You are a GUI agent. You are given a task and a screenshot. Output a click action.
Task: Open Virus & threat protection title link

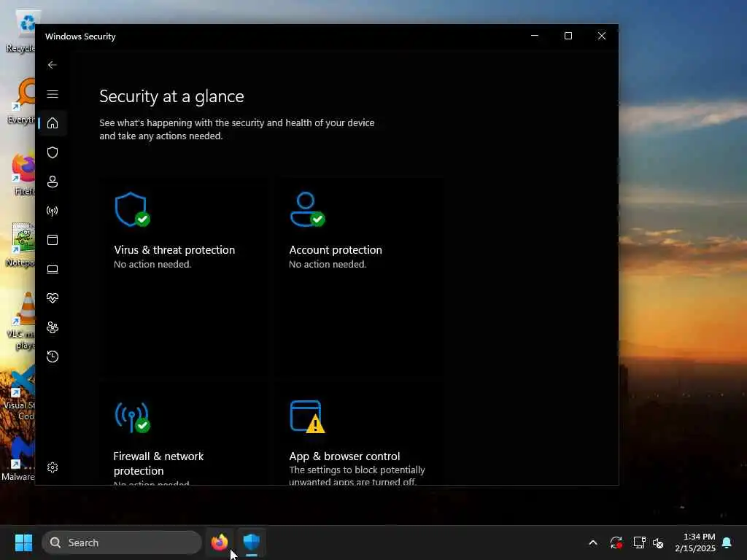click(x=174, y=250)
